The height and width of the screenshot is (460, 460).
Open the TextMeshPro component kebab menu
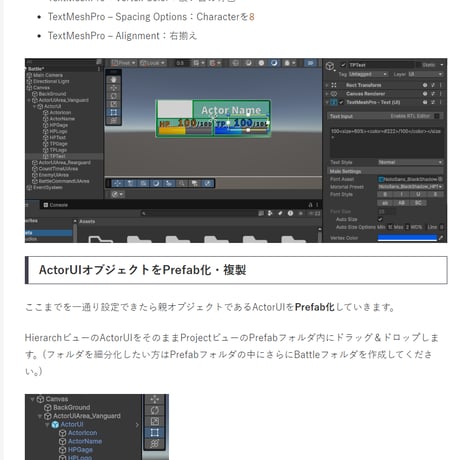(x=441, y=102)
